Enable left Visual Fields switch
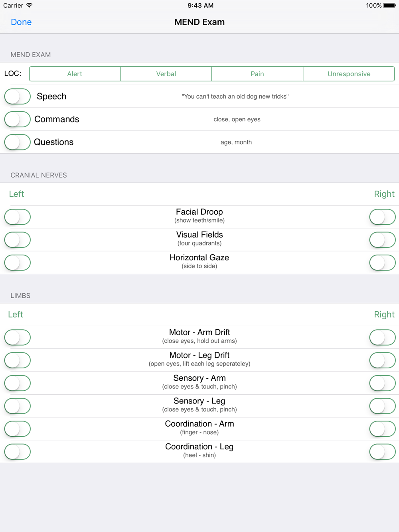Screen dimensions: 399x532 (x=18, y=240)
